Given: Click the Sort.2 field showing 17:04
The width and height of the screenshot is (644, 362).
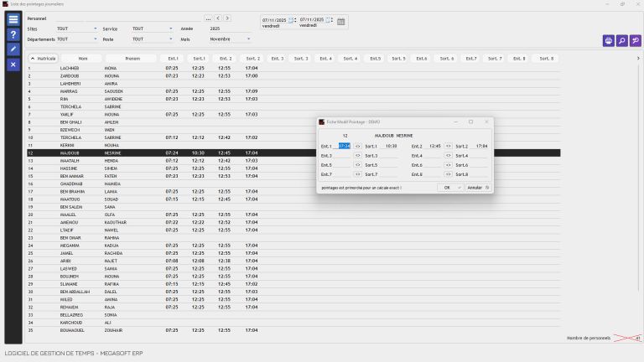Looking at the screenshot, I should (x=481, y=146).
